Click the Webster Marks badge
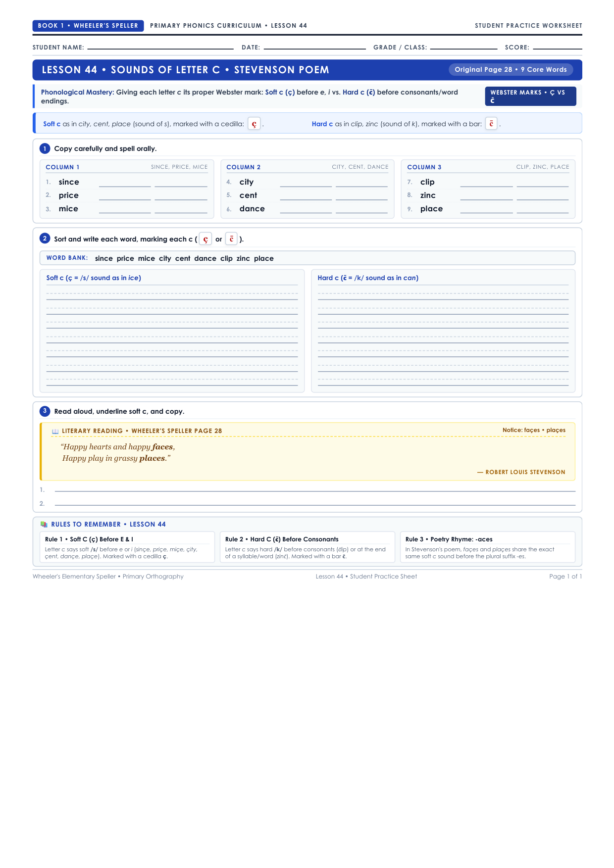This screenshot has height=868, width=614. [531, 96]
